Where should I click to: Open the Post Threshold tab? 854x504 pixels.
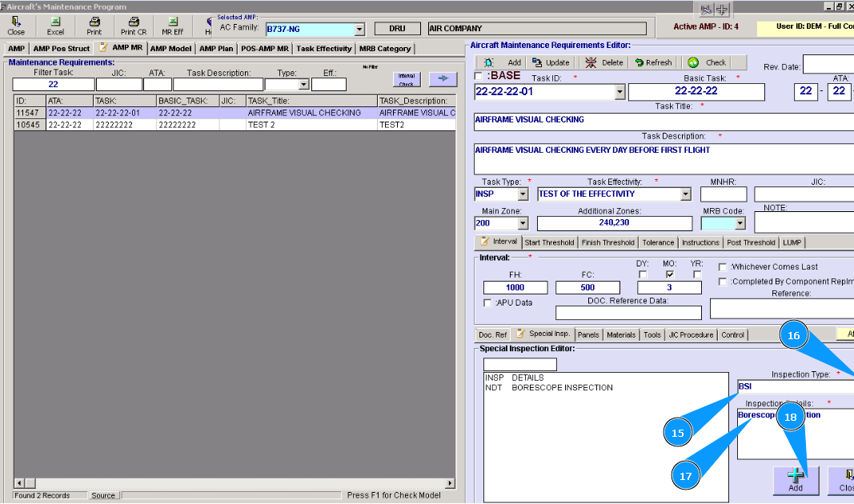tap(751, 242)
